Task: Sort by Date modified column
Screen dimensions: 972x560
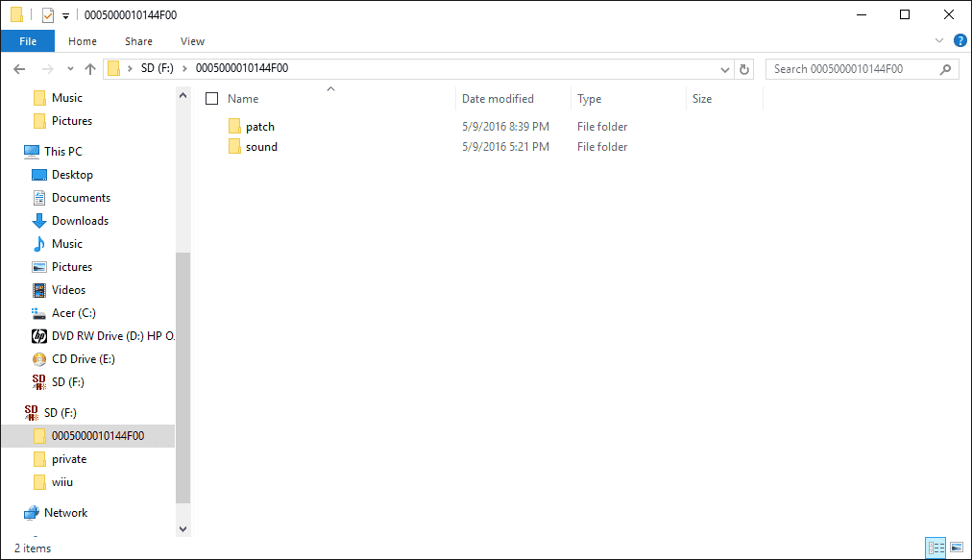Action: [498, 99]
